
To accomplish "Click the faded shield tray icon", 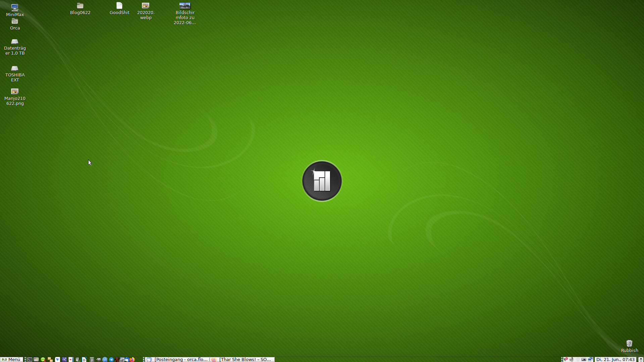I will click(578, 359).
